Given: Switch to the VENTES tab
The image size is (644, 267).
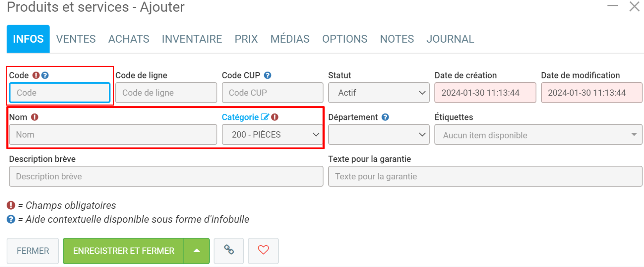Looking at the screenshot, I should [76, 39].
